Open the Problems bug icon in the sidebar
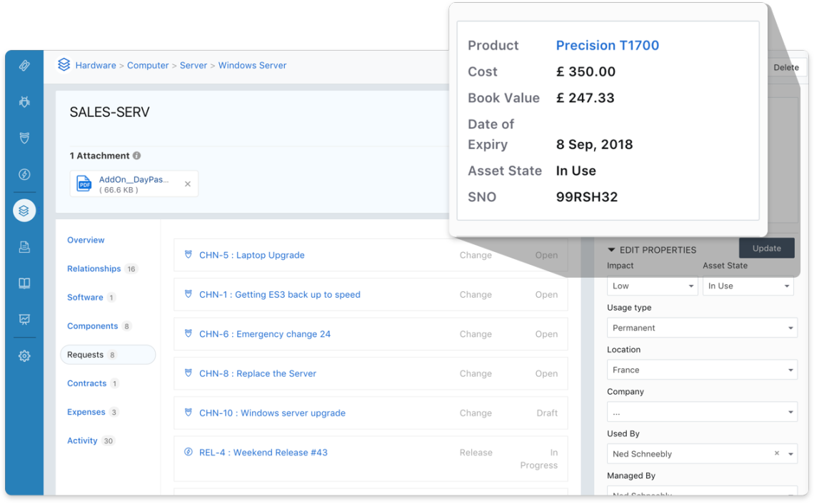The height and width of the screenshot is (504, 814). point(24,102)
